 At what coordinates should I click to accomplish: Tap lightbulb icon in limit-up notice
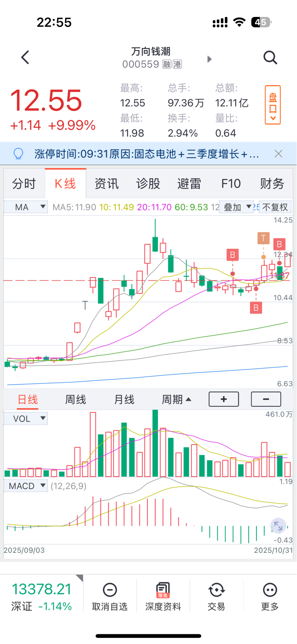click(x=18, y=154)
